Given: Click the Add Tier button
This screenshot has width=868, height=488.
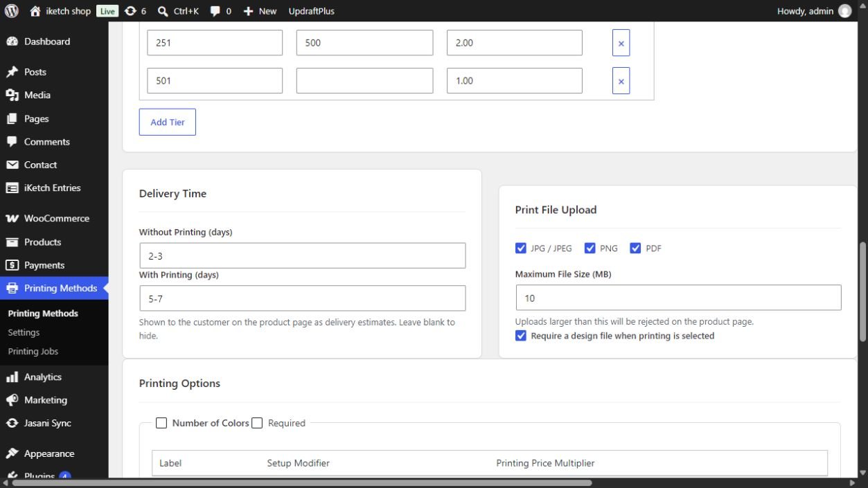Looking at the screenshot, I should point(168,122).
